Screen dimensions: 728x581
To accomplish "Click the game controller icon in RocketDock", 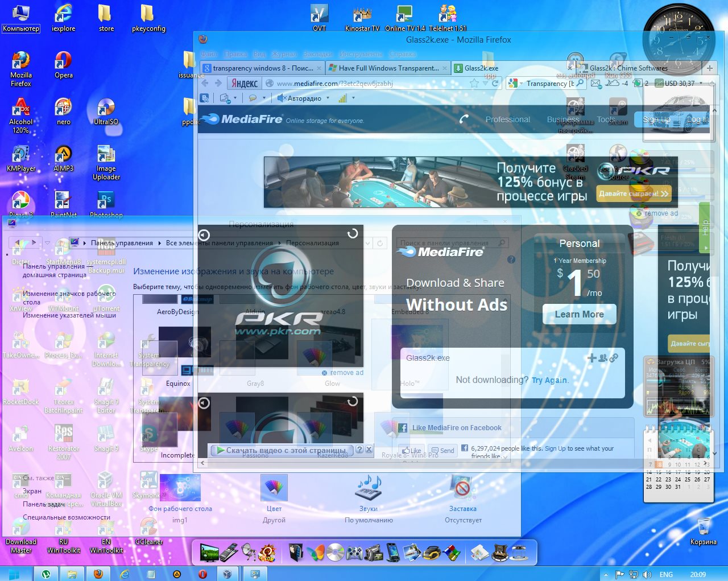I will 354,552.
